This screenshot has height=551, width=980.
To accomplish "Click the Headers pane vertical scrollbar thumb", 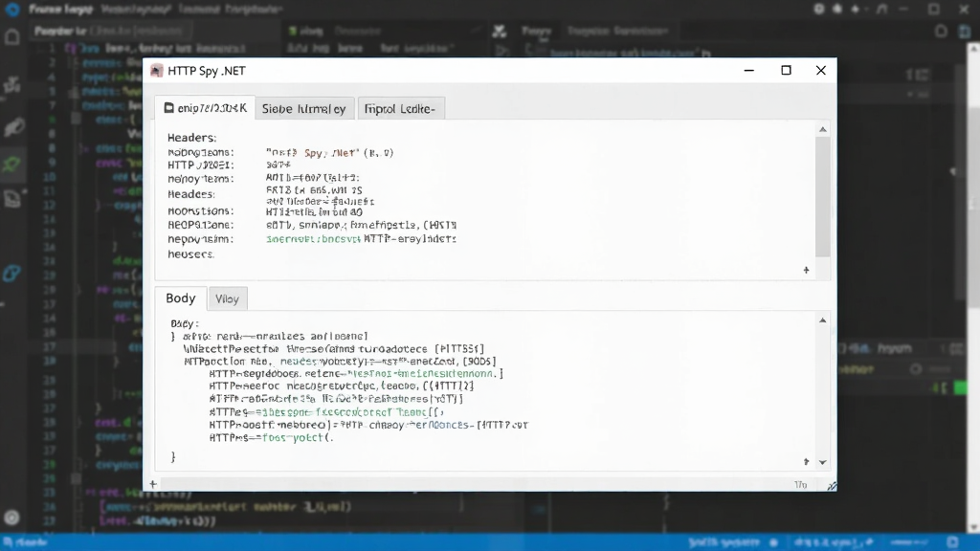I will tap(822, 197).
